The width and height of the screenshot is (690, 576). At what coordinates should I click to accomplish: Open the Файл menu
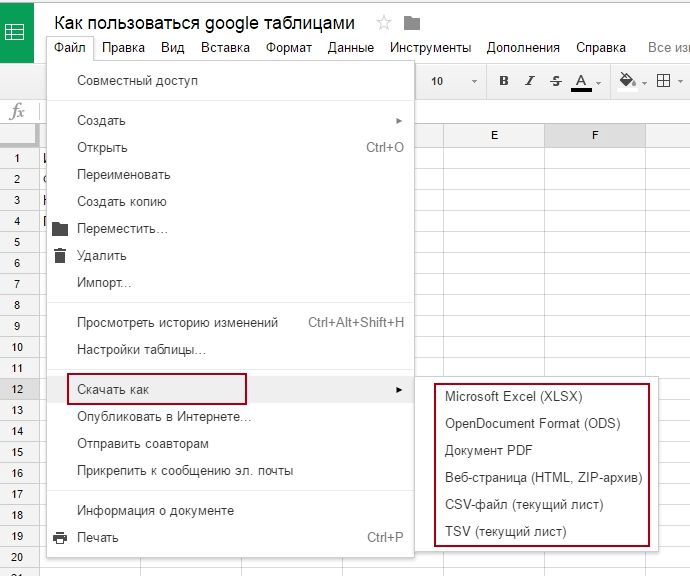(70, 47)
